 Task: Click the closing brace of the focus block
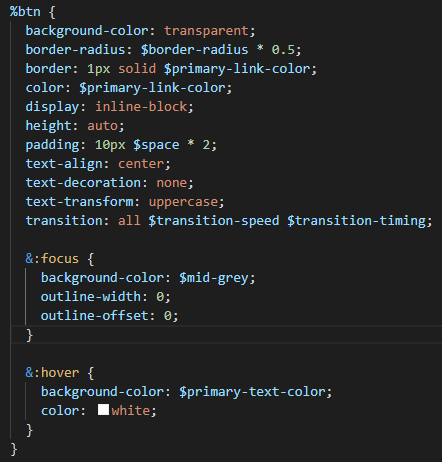point(29,335)
